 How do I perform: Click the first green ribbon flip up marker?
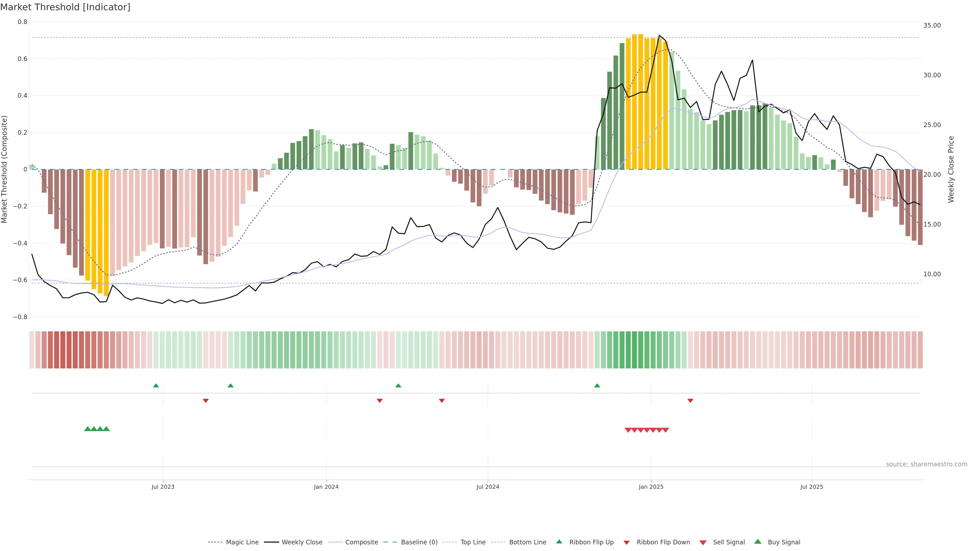pos(156,386)
